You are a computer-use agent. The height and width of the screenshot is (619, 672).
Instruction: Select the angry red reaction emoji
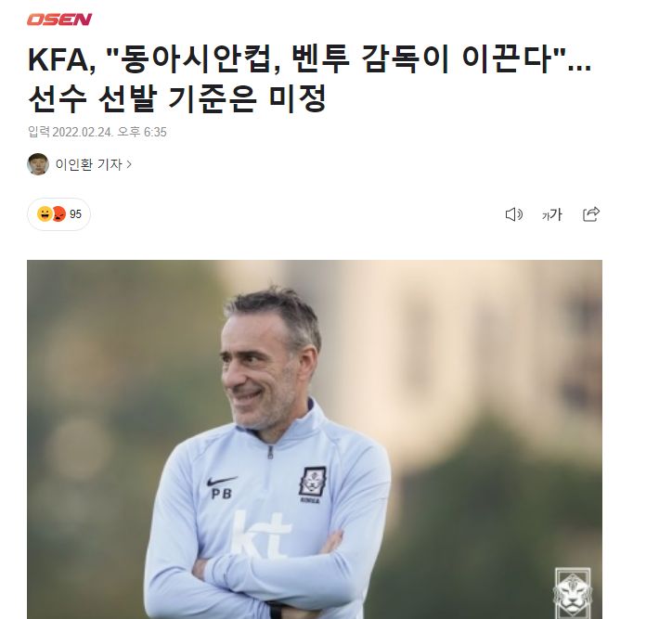tap(59, 213)
